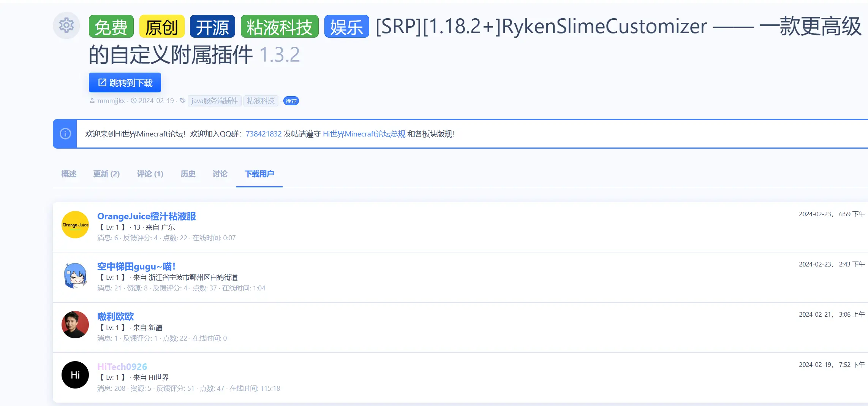
Task: Click the black Hi avatar
Action: (x=75, y=375)
